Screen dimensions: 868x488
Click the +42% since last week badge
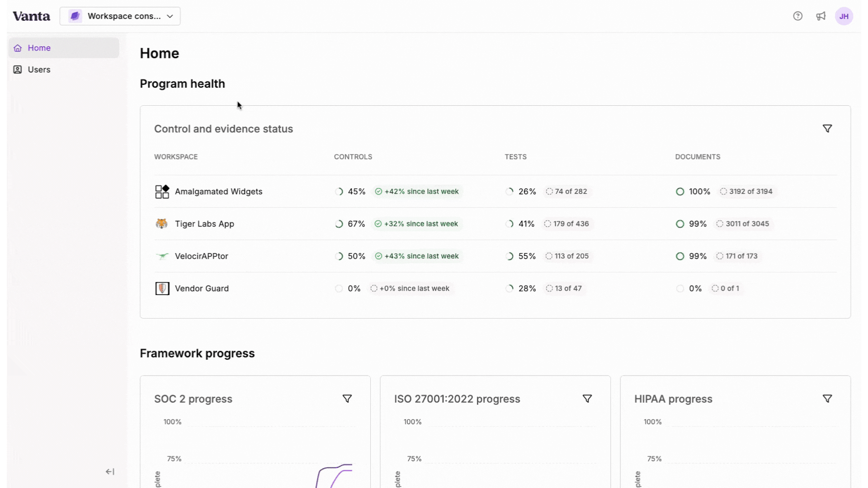[417, 192]
